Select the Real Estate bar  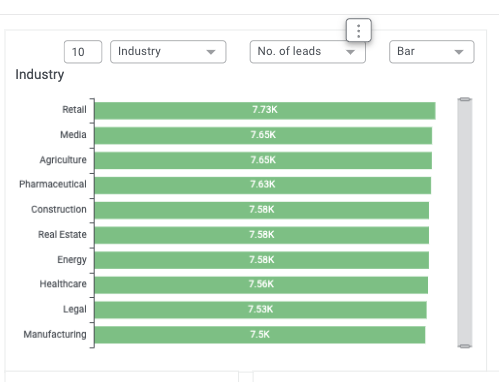pos(262,235)
